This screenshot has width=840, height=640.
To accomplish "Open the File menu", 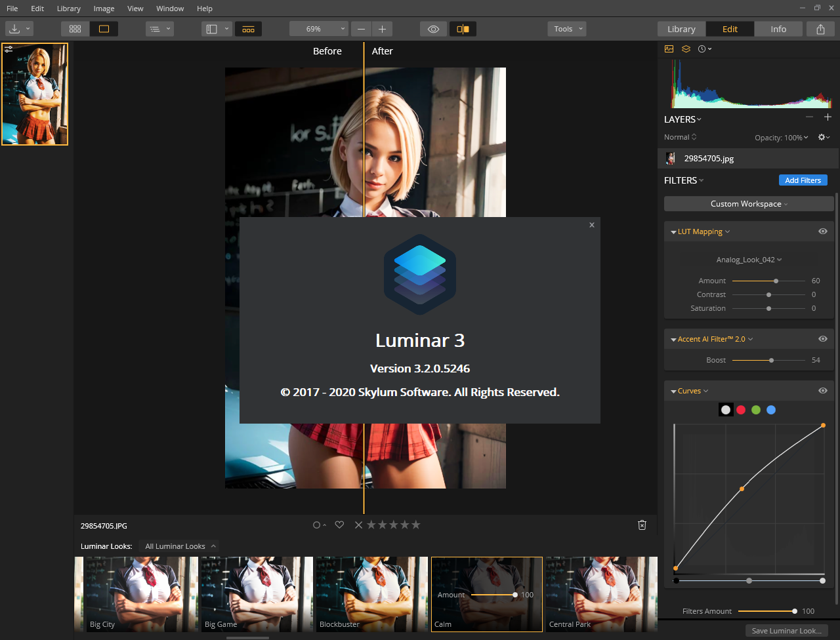I will pos(12,9).
